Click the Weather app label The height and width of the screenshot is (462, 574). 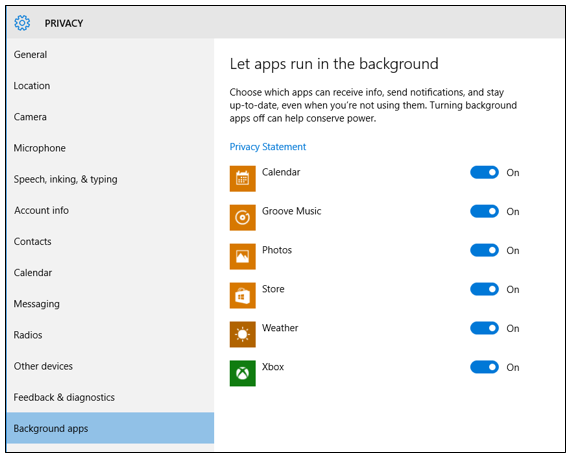280,328
